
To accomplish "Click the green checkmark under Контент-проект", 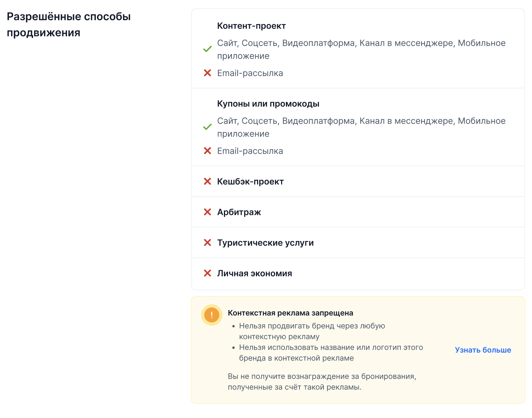I will coord(207,49).
